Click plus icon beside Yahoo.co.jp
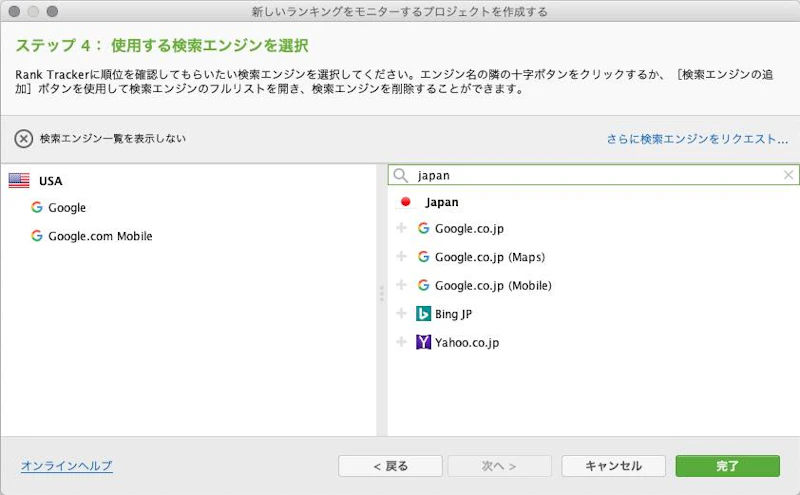Screen dimensions: 800x495 [x=402, y=342]
